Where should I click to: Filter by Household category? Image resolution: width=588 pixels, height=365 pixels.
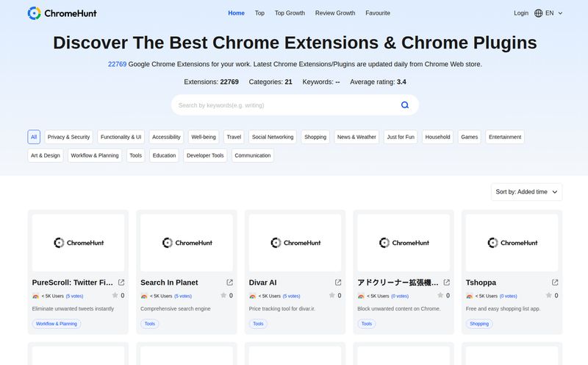[x=437, y=137]
